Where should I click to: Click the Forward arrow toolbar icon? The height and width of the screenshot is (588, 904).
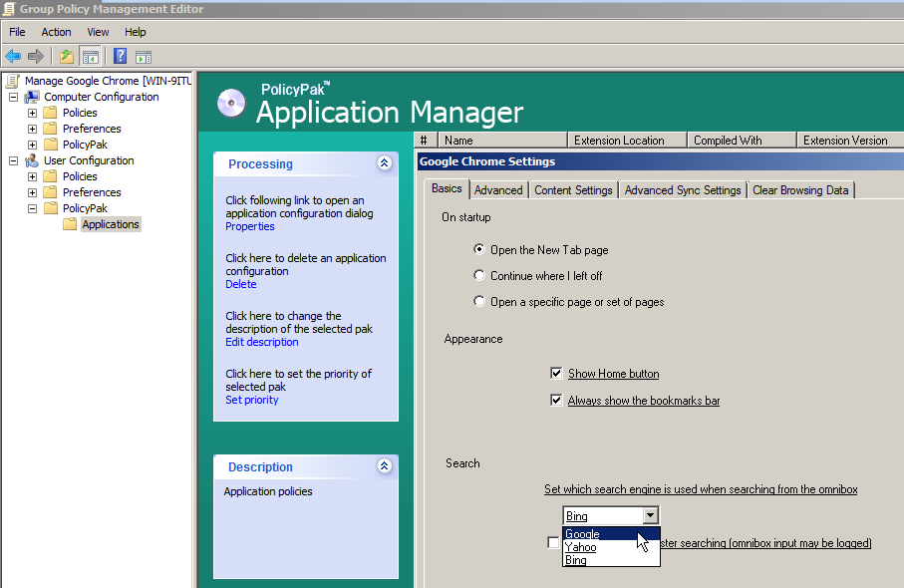coord(36,57)
